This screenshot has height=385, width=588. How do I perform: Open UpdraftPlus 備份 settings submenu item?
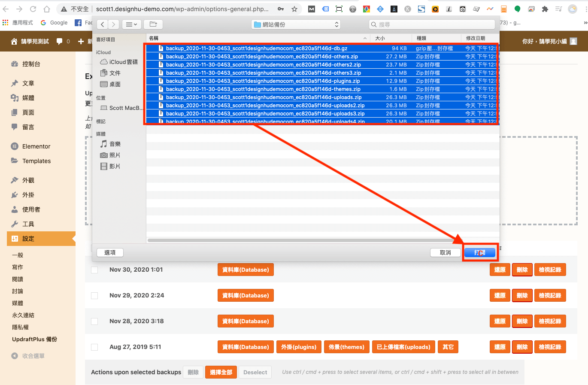click(x=34, y=339)
